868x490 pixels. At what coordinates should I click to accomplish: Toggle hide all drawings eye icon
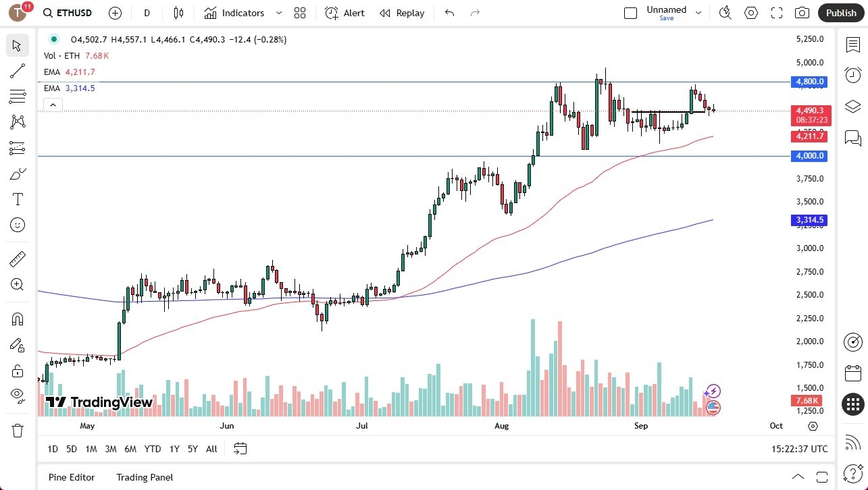pos(17,395)
